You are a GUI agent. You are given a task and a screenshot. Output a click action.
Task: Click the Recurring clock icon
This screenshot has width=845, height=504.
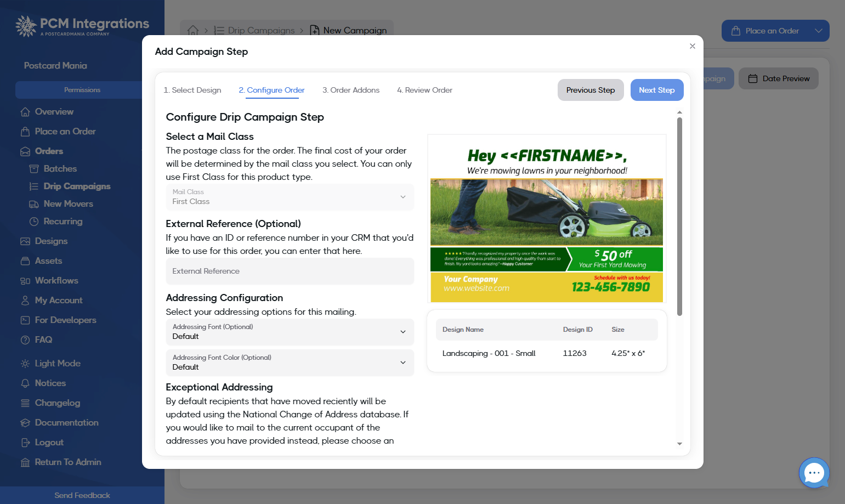tap(34, 222)
